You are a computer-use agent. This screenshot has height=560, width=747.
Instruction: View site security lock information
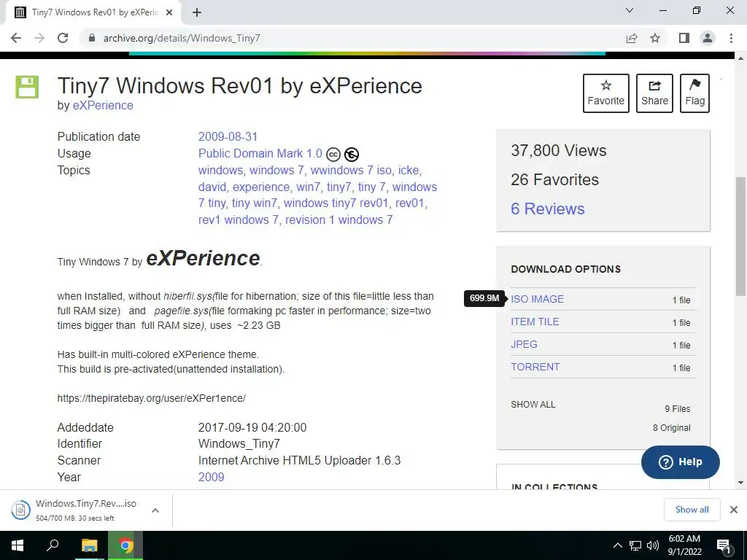tap(92, 38)
